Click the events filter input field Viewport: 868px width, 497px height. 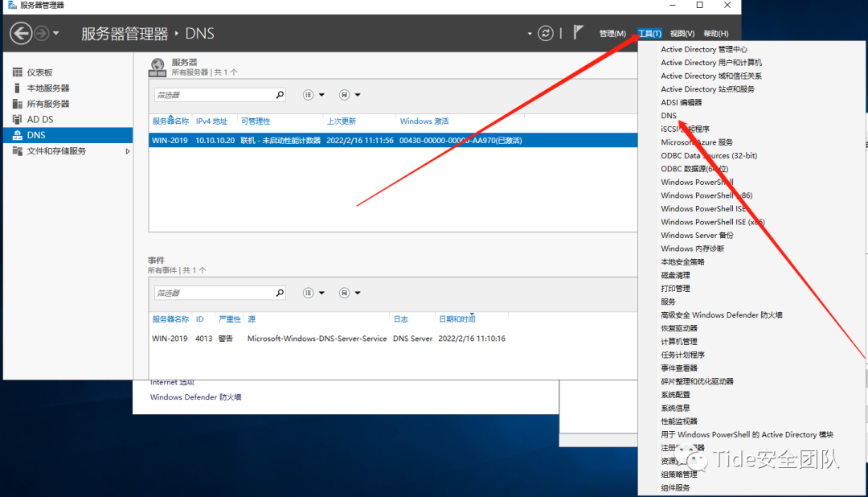pyautogui.click(x=215, y=293)
